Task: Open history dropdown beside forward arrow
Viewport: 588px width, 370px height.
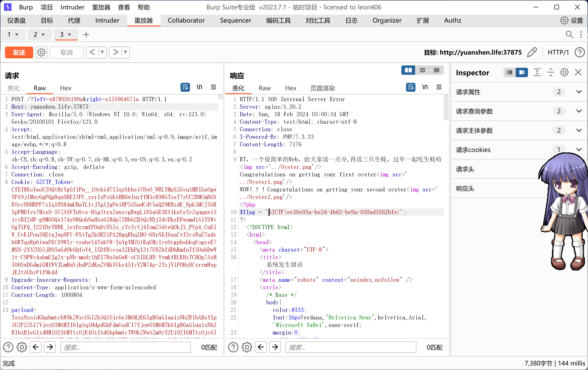Action: (x=125, y=52)
